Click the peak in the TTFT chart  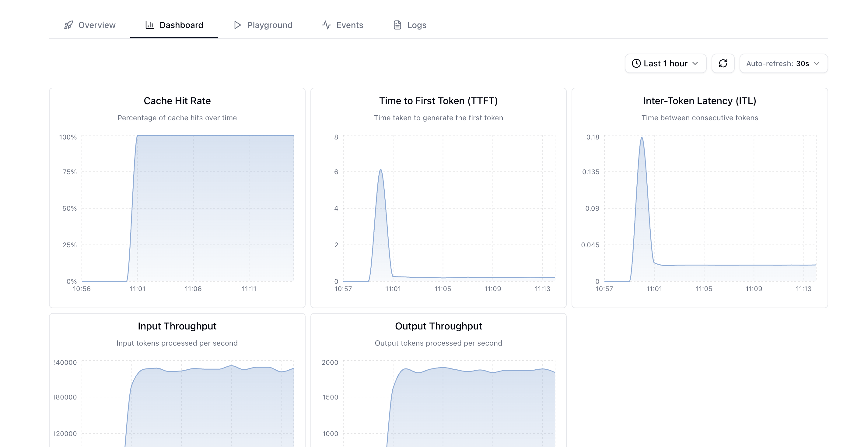[x=380, y=170]
